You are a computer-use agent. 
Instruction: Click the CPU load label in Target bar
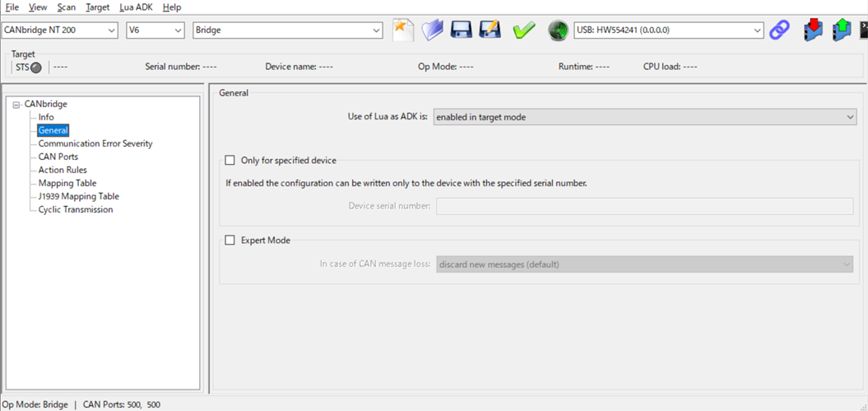pos(661,67)
